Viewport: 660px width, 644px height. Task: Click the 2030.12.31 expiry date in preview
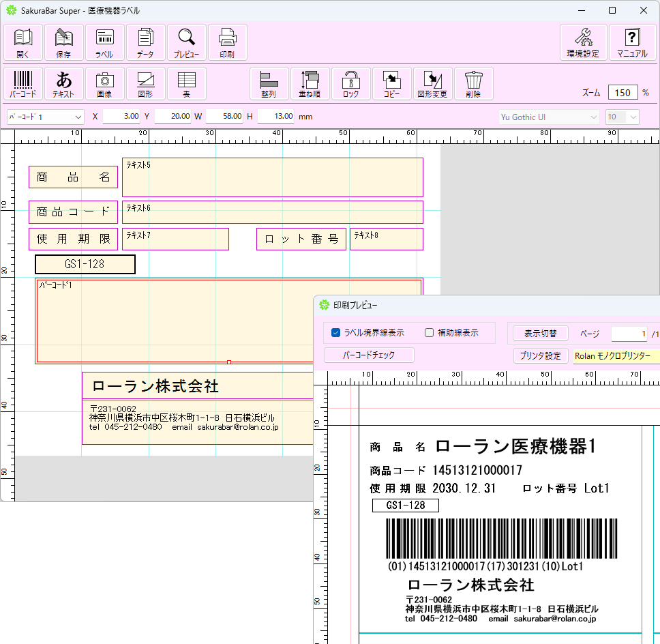(x=464, y=488)
